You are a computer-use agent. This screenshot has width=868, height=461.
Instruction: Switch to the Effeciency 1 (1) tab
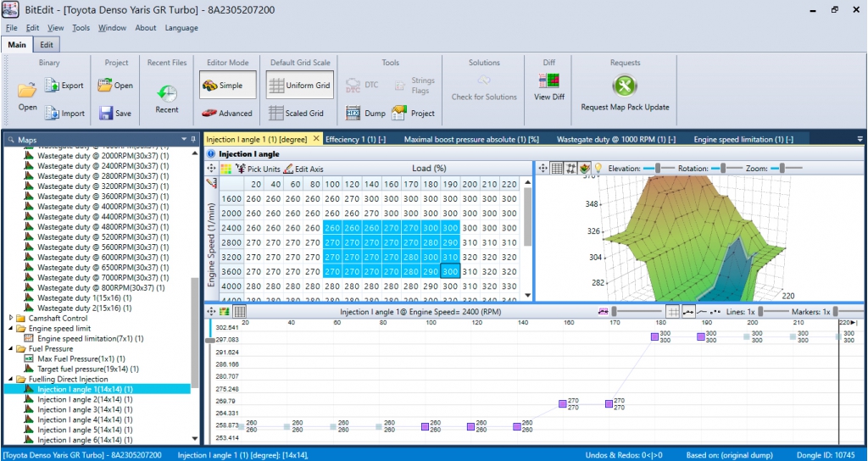coord(356,140)
